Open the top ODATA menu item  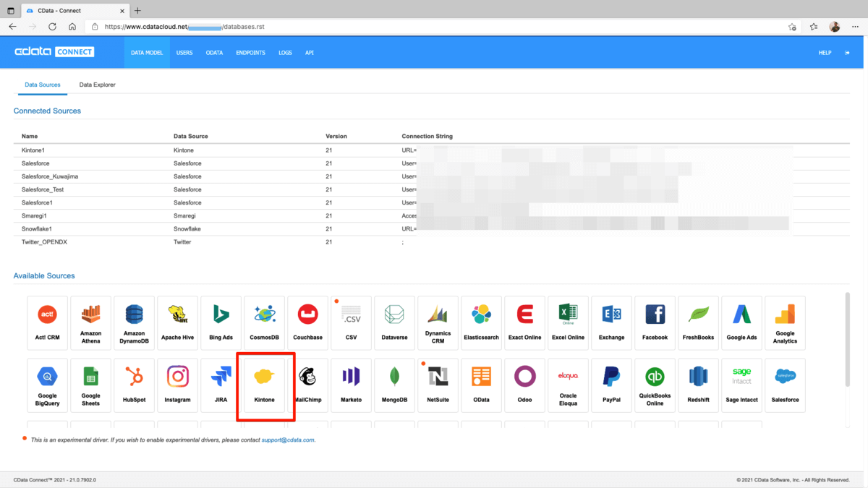214,53
